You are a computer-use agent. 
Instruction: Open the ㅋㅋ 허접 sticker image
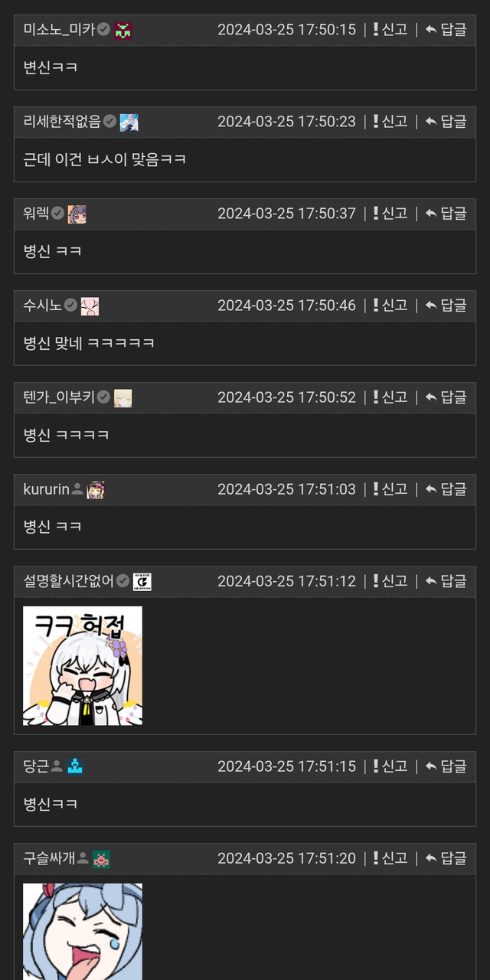tap(83, 666)
